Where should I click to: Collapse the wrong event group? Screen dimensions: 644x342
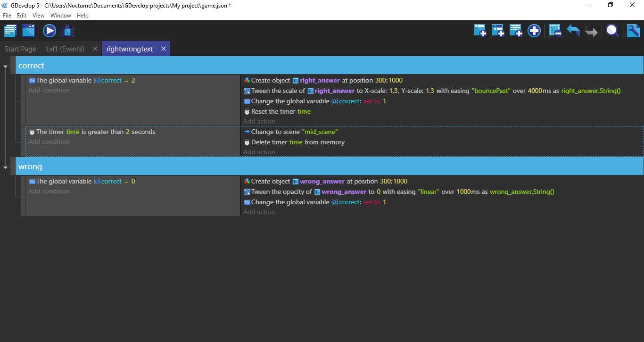point(6,167)
